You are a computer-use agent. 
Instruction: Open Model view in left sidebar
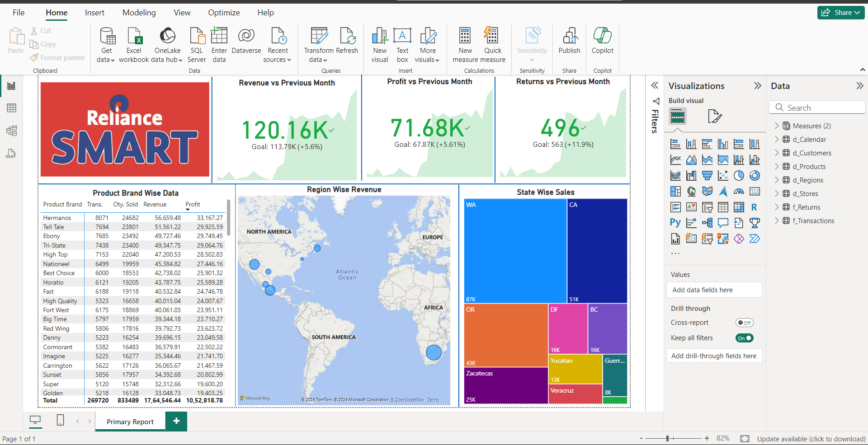[12, 131]
